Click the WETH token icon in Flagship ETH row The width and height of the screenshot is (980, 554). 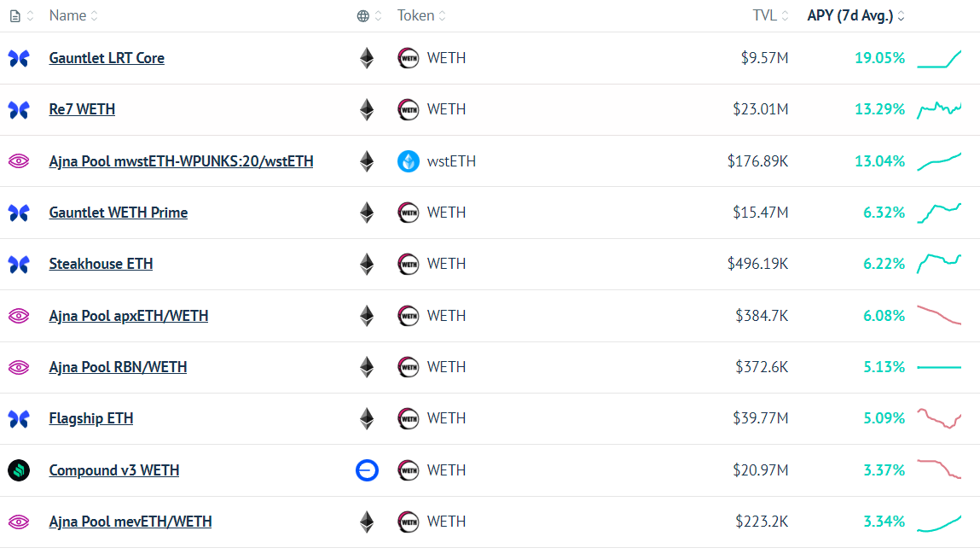tap(409, 418)
